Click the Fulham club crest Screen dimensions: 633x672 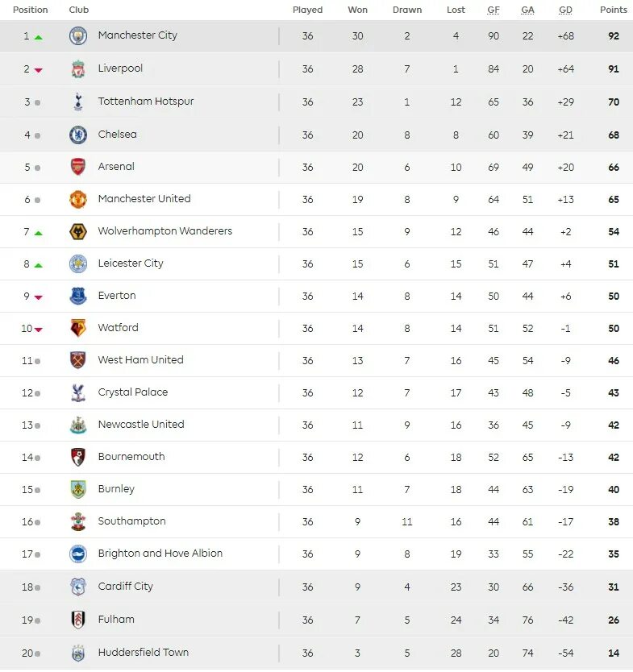pyautogui.click(x=78, y=620)
